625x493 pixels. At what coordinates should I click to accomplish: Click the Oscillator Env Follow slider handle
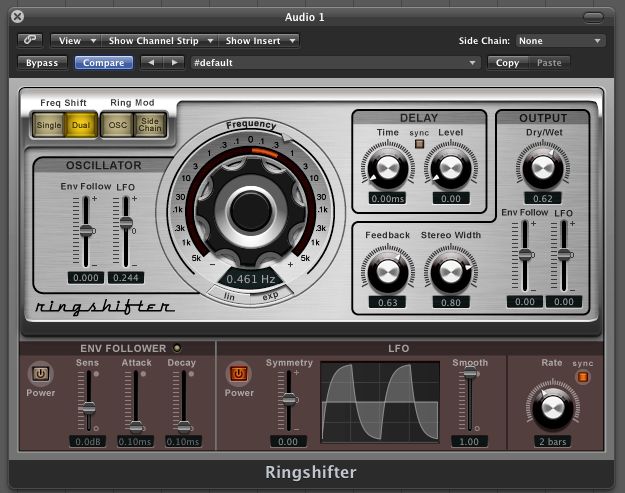click(87, 230)
